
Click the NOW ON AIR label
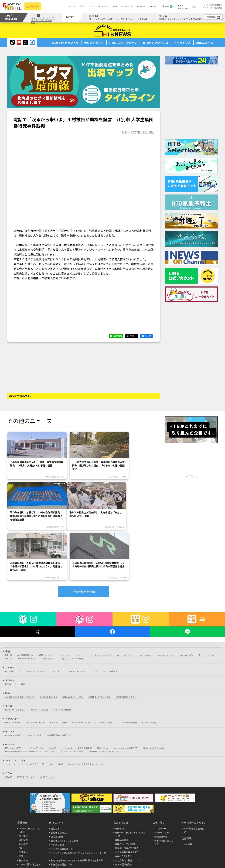click(x=11, y=18)
